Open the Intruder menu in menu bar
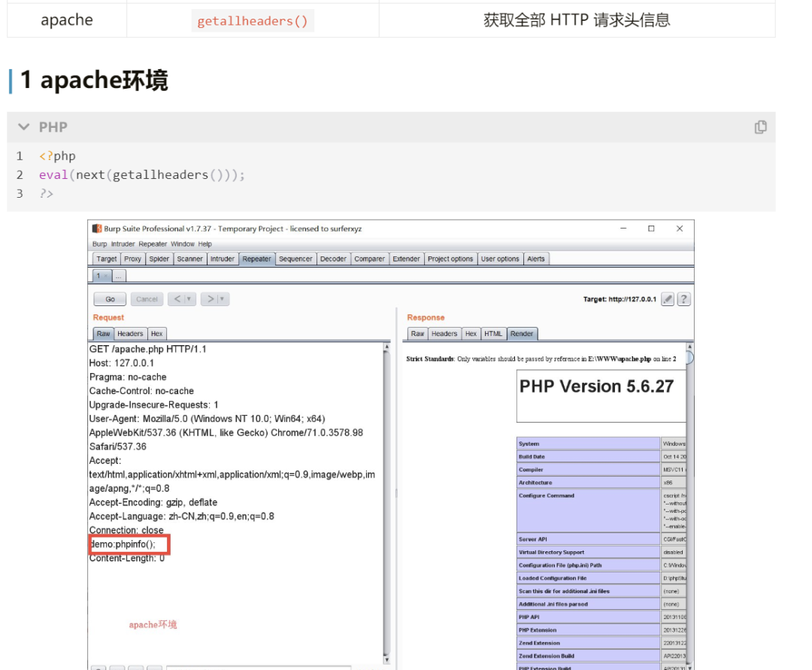This screenshot has width=812, height=670. (123, 244)
